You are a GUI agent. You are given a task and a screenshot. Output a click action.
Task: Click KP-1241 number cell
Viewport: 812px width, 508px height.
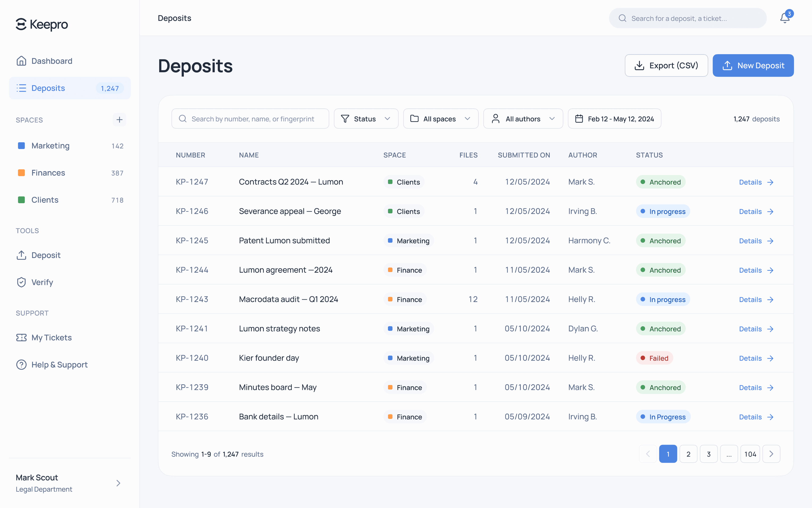click(x=192, y=329)
